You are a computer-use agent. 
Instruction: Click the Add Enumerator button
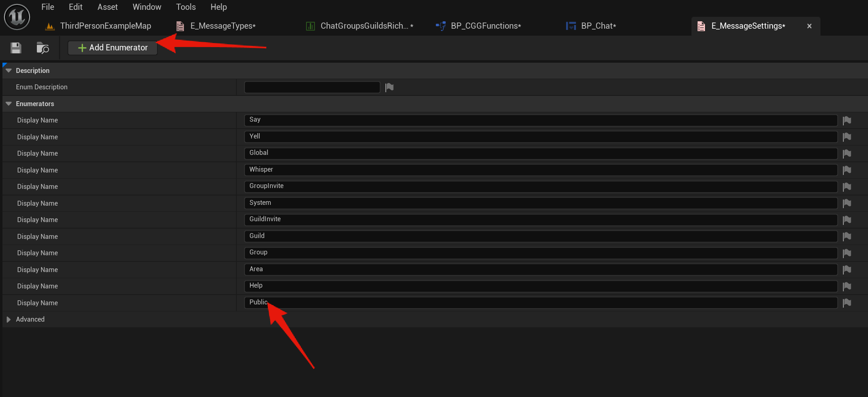pyautogui.click(x=113, y=48)
